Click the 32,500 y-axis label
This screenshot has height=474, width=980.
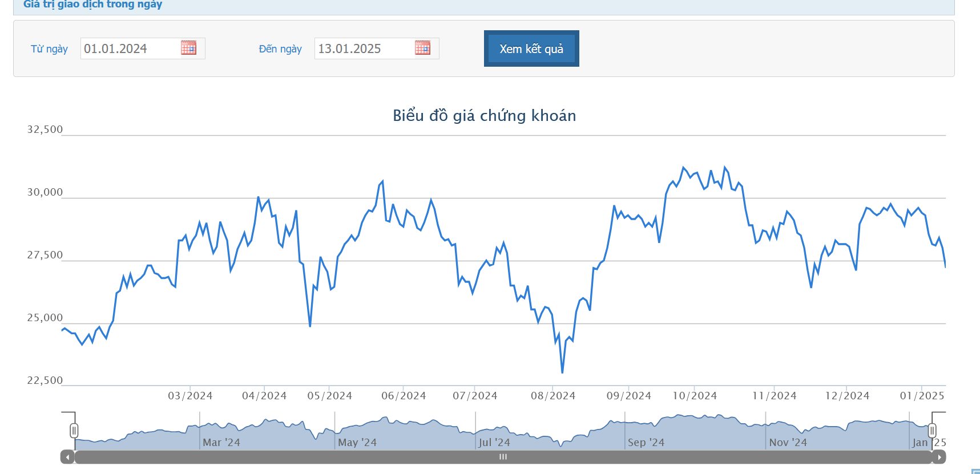[45, 129]
